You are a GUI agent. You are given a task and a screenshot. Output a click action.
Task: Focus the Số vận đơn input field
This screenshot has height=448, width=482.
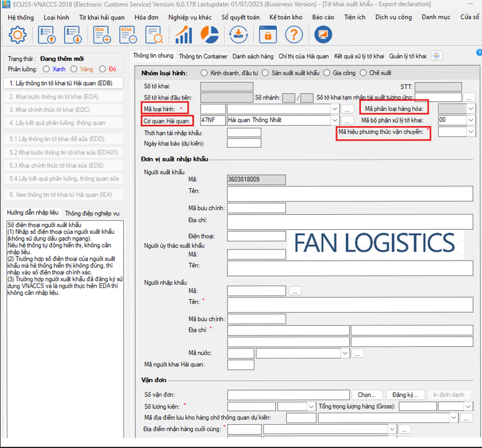289,395
